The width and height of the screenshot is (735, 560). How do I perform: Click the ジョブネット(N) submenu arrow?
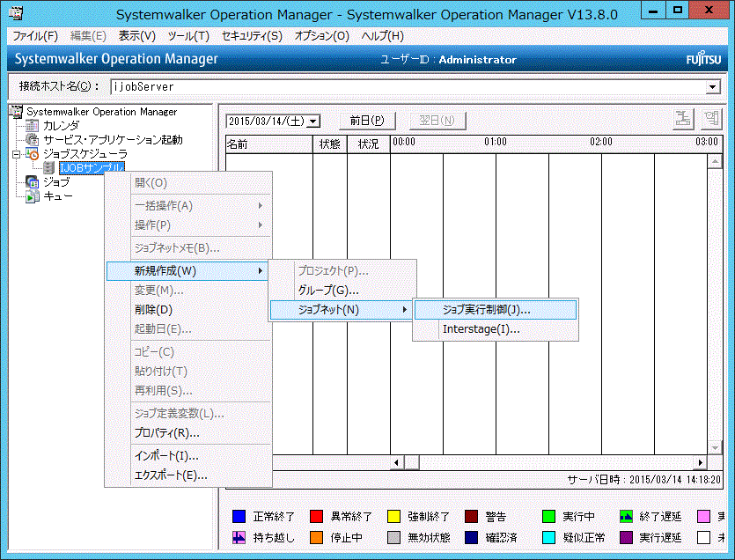(405, 310)
